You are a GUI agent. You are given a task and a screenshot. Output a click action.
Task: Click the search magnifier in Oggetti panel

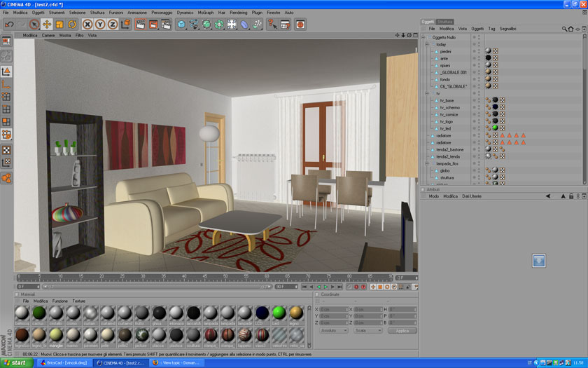click(x=564, y=29)
